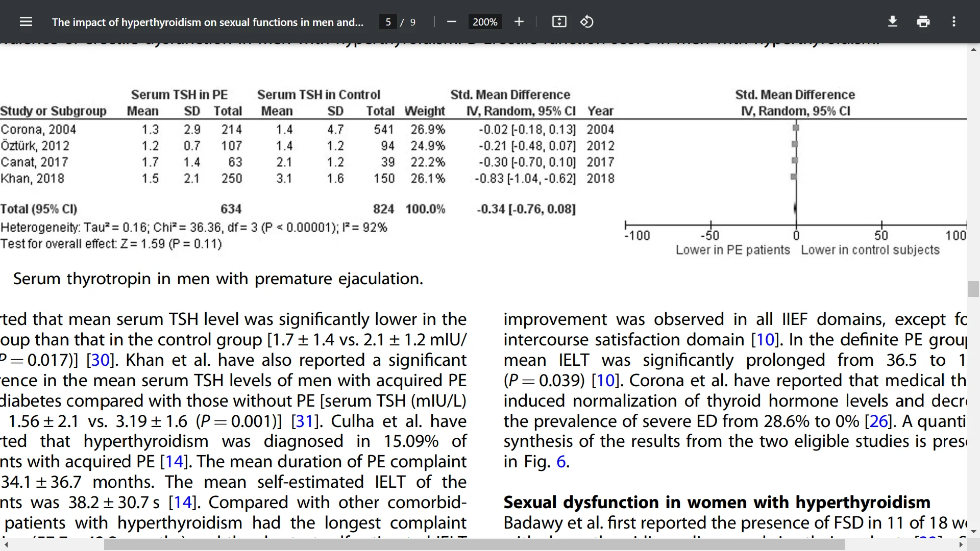This screenshot has width=980, height=551.
Task: Click the zoom out minus button
Action: coord(451,22)
